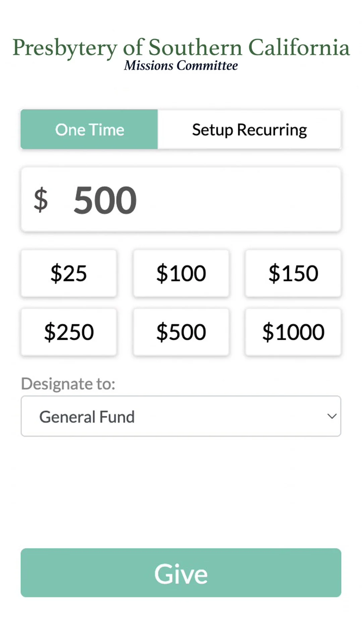Focus the empty area of amount input
Screen dimensions: 362x644
(241, 200)
